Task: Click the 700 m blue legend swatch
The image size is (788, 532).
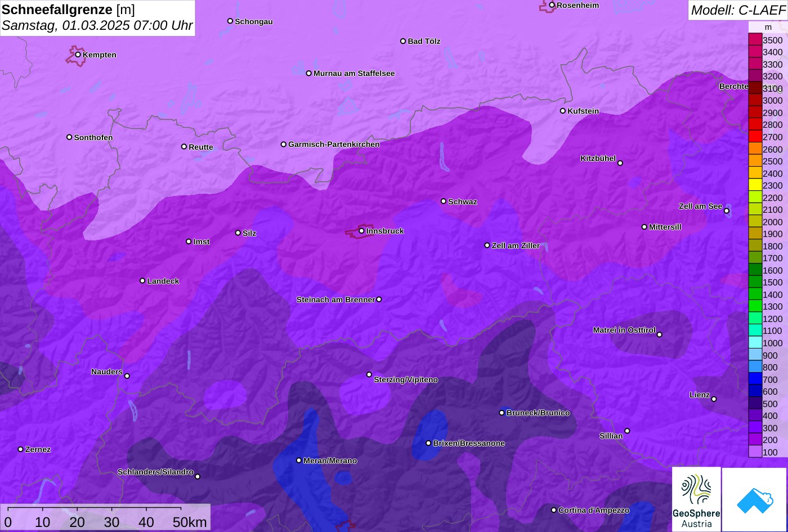Action: click(x=755, y=379)
